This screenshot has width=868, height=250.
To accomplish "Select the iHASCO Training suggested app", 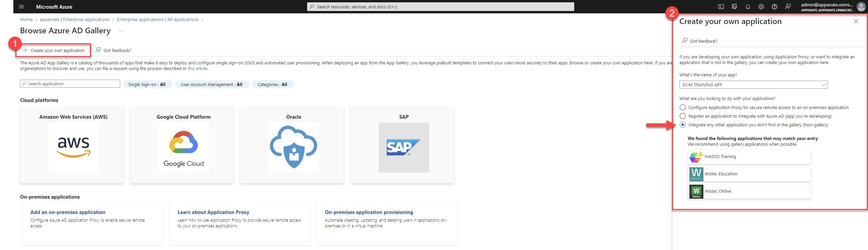I will coord(749,157).
